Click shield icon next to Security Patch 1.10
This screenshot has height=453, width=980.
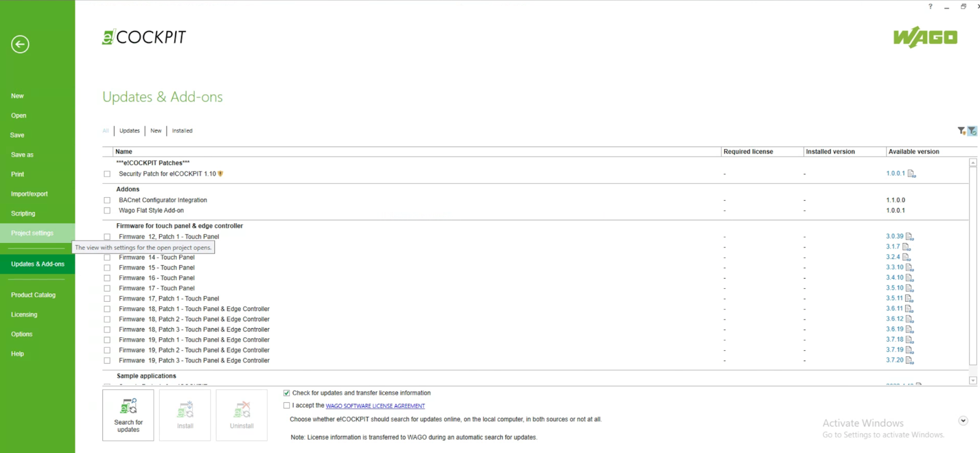[x=221, y=174]
